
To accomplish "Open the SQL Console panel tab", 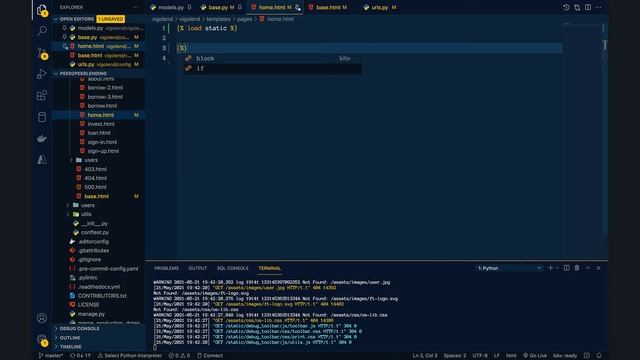I will 232,268.
